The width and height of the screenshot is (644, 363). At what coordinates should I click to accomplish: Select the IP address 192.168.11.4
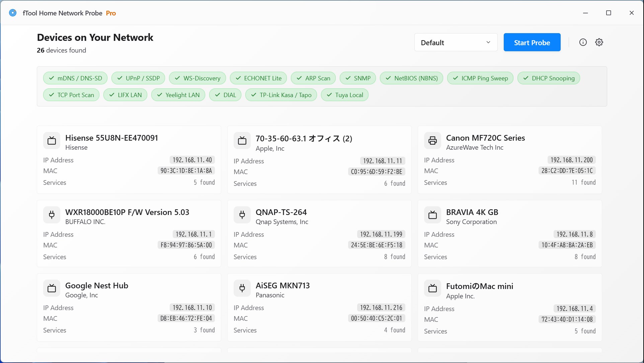[x=575, y=308]
